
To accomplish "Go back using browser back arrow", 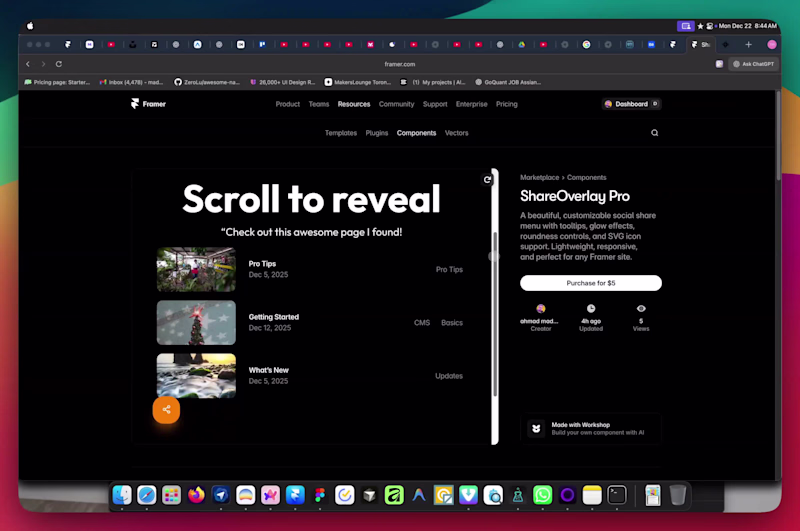I will pos(28,64).
